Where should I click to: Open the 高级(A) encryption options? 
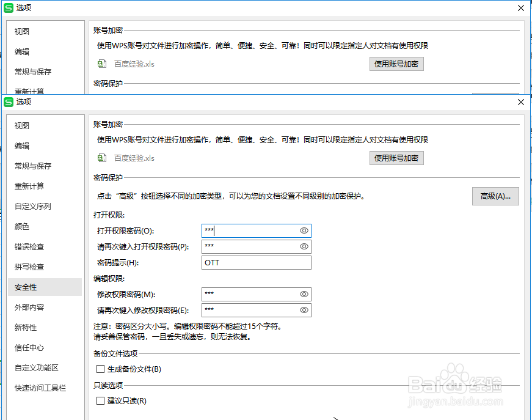[495, 196]
